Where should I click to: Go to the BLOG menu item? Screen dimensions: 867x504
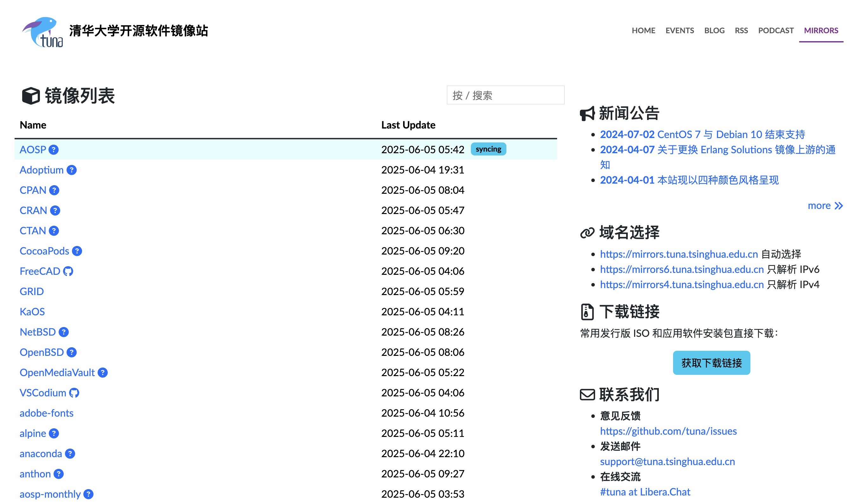pyautogui.click(x=714, y=31)
